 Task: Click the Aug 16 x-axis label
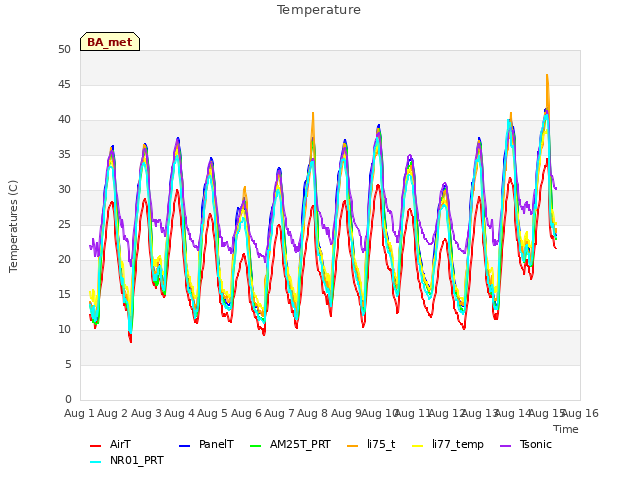coord(581,413)
